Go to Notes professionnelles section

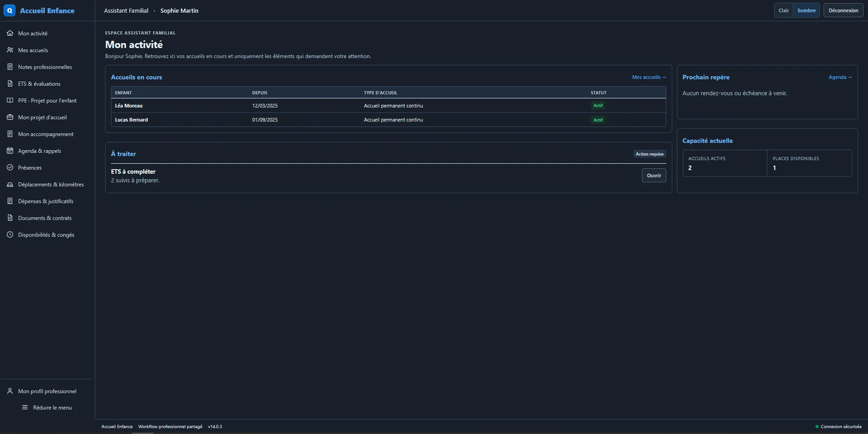point(47,67)
